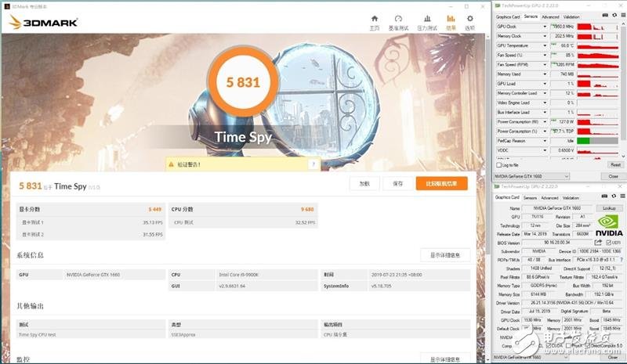Open the hamburger menu in the GPU-Z Graphics Card window
The width and height of the screenshot is (627, 364).
coord(622,196)
